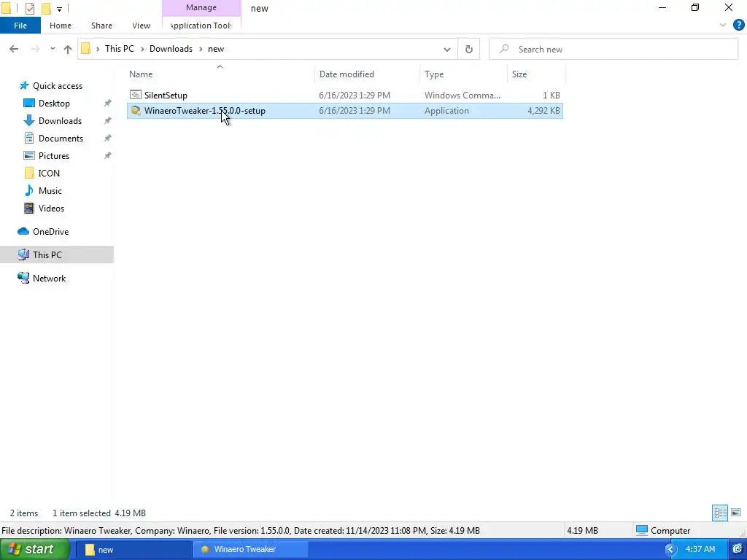Open Videos in the sidebar
Viewport: 747px width, 560px height.
click(x=51, y=209)
